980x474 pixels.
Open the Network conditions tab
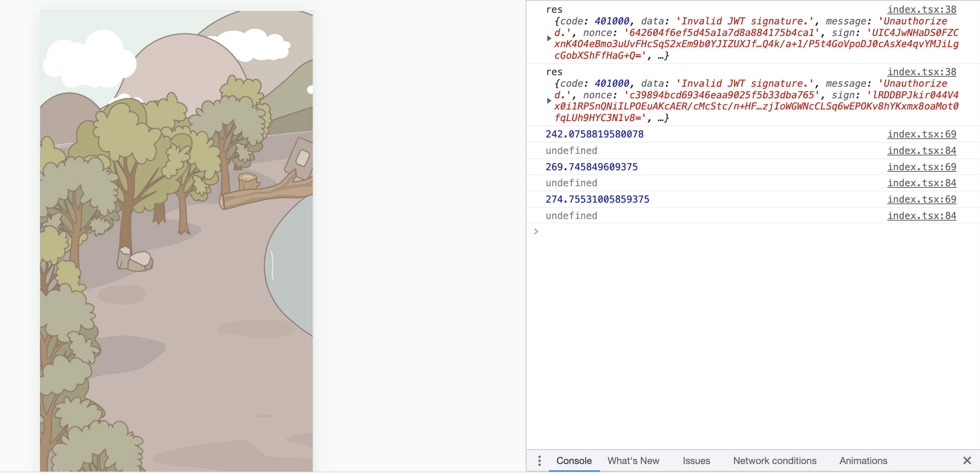774,460
